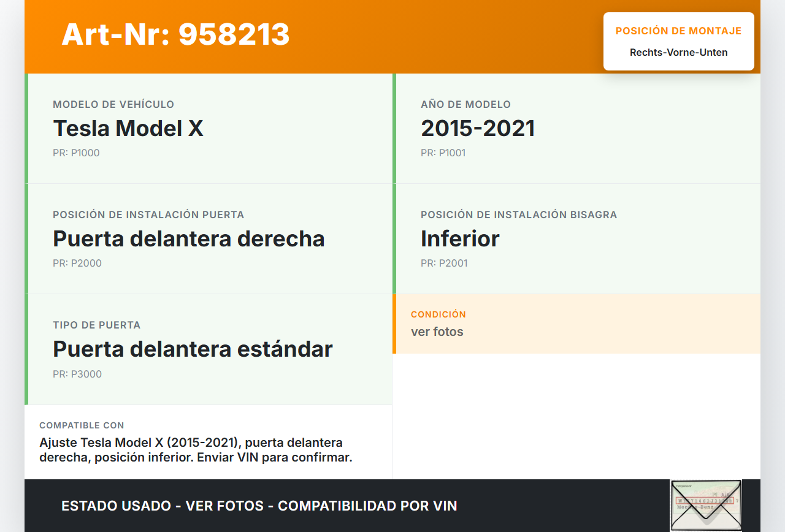Select the 'Posición de montaje' badge title

point(678,31)
